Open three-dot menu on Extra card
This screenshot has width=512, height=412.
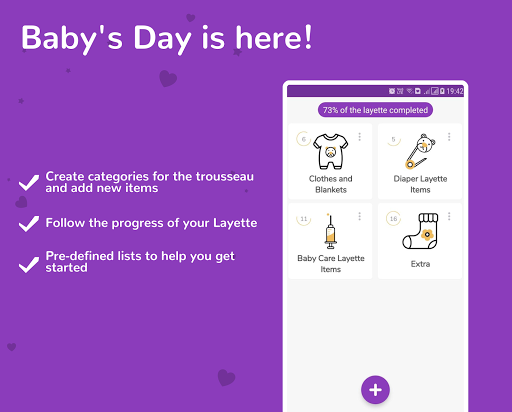tap(449, 216)
